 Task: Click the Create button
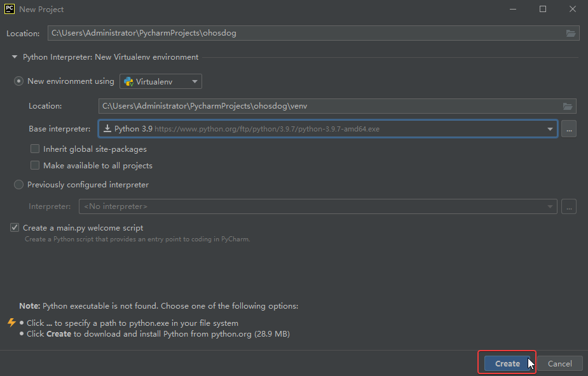tap(507, 364)
